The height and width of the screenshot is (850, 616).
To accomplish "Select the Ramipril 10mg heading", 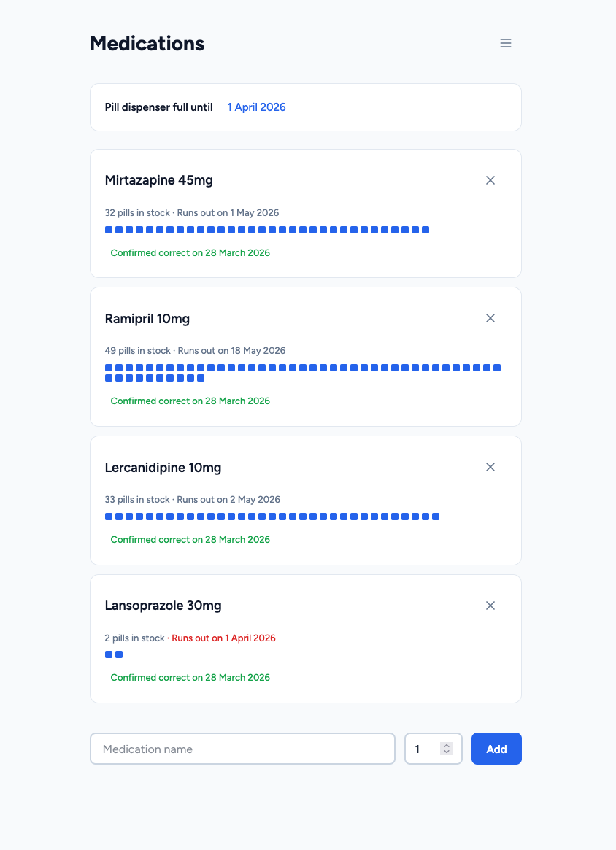I will pos(147,318).
